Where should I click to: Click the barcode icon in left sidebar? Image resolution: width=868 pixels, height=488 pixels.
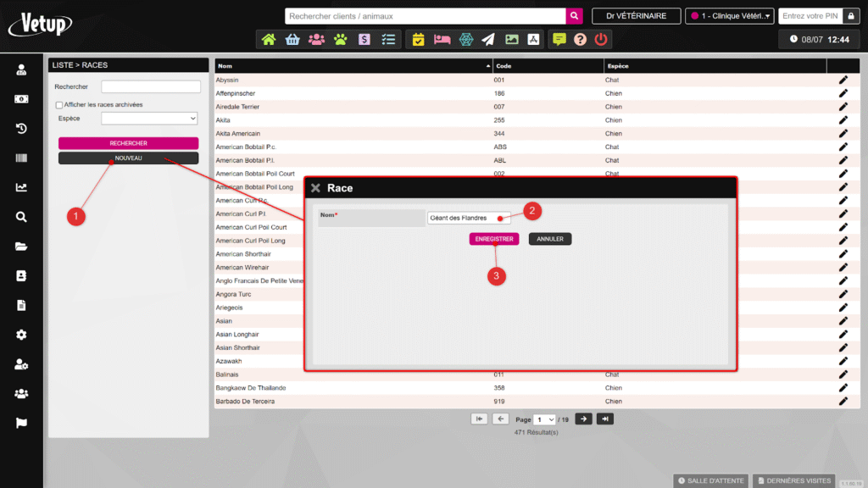21,158
